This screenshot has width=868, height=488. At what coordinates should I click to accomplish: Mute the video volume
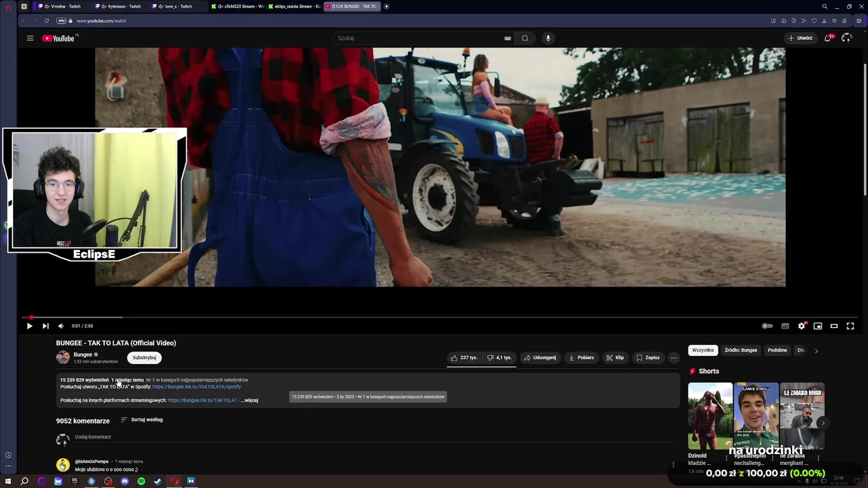(x=61, y=326)
